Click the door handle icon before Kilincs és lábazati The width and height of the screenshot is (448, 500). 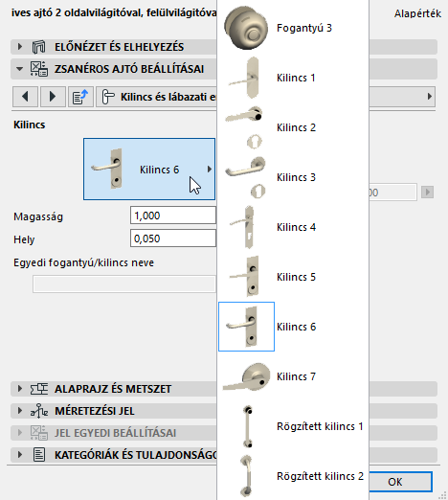pyautogui.click(x=108, y=97)
